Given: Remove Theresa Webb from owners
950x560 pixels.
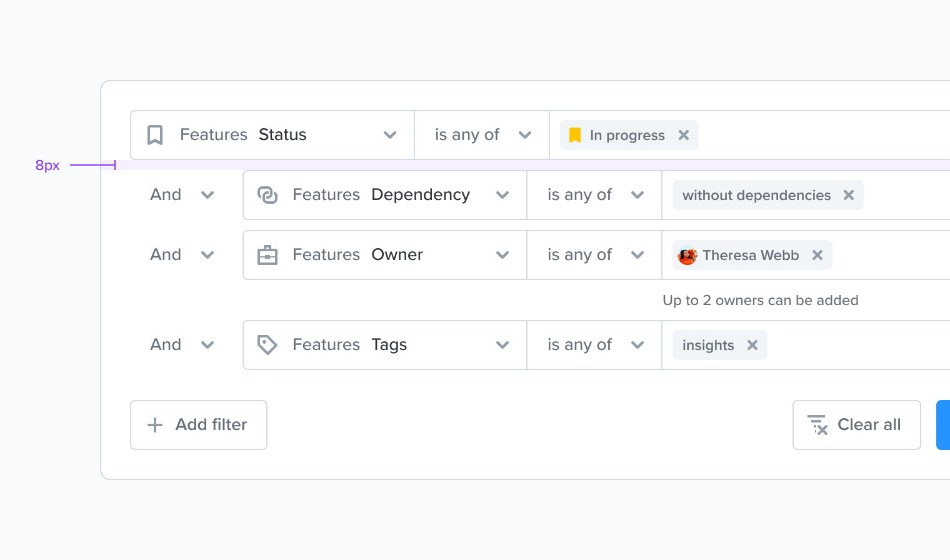Looking at the screenshot, I should click(817, 255).
